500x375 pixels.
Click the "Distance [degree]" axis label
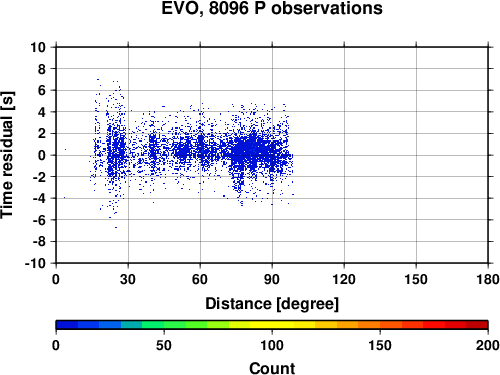[272, 304]
